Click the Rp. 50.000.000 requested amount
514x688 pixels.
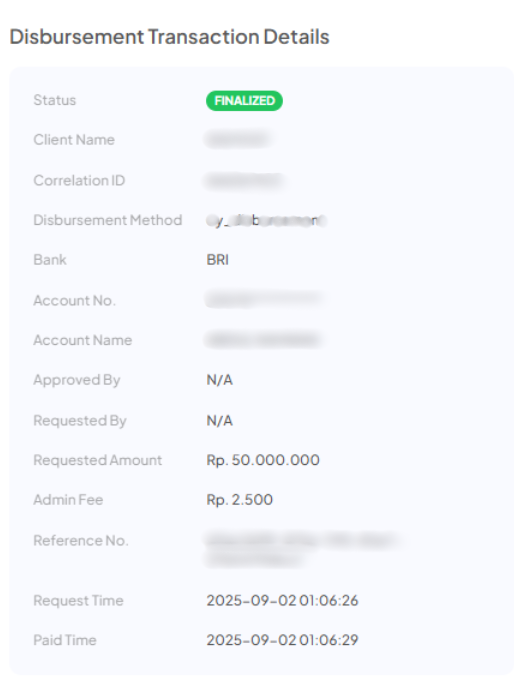(263, 460)
